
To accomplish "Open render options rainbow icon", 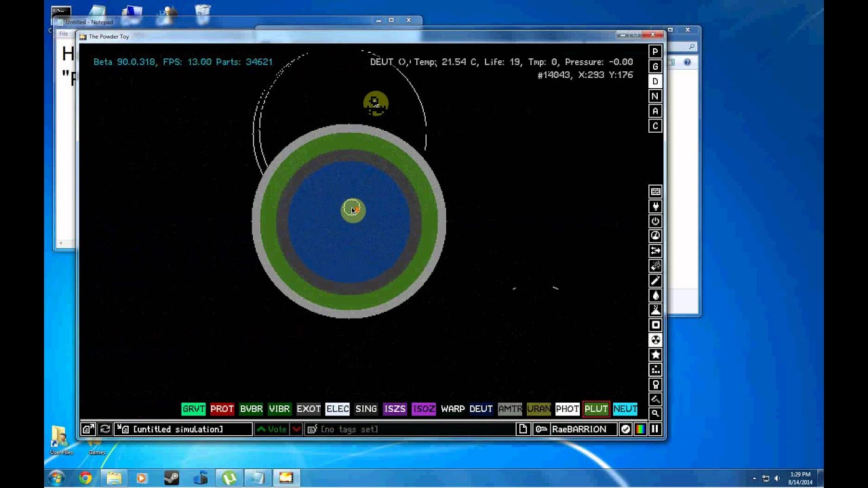I will 640,429.
